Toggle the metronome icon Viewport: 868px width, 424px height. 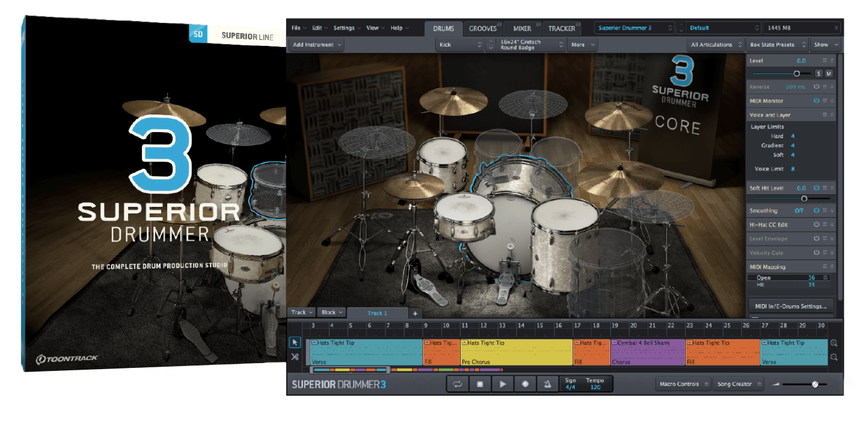[547, 384]
